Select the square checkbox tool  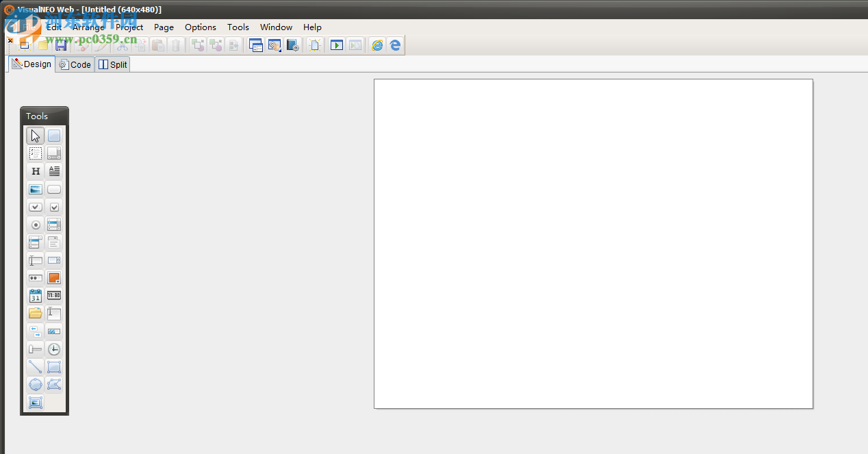pyautogui.click(x=54, y=207)
